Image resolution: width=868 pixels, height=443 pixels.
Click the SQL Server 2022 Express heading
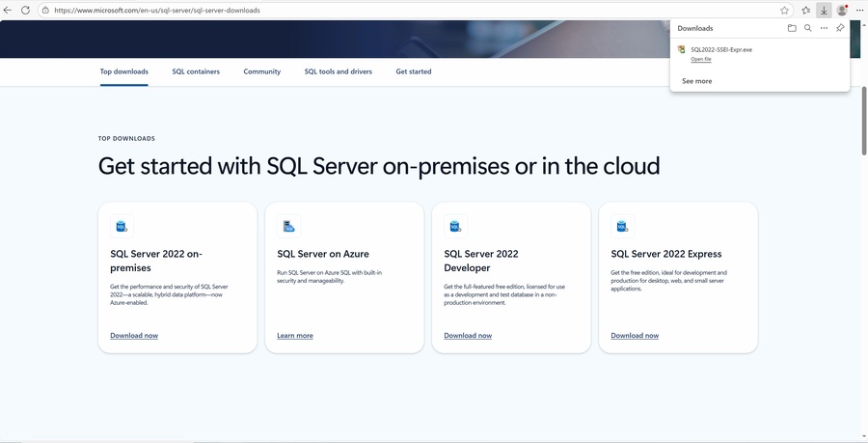(665, 254)
